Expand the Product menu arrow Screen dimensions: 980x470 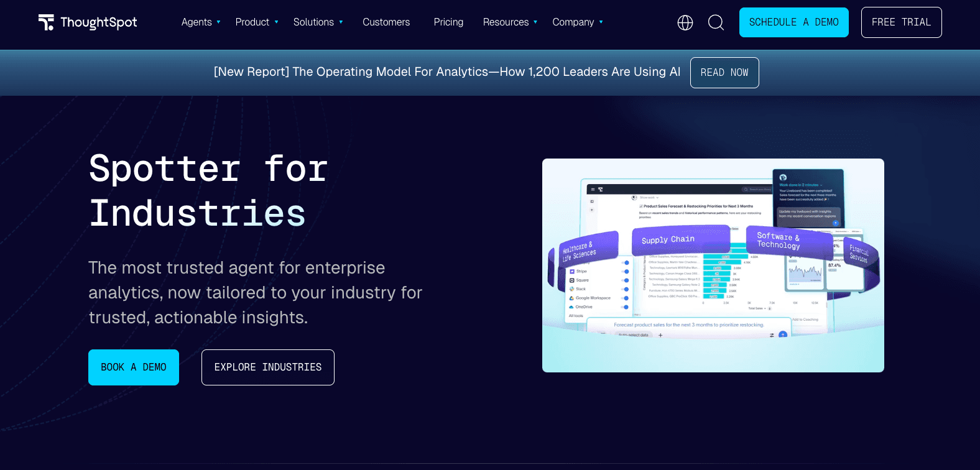[x=276, y=22]
